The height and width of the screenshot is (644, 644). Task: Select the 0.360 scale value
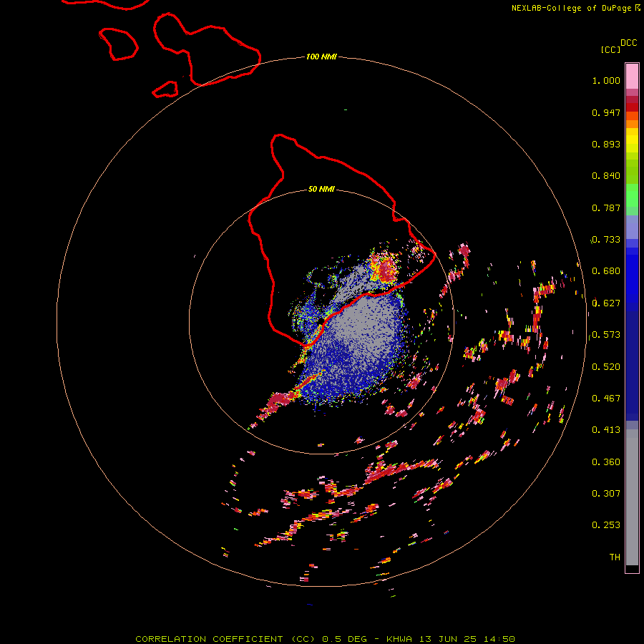(606, 462)
